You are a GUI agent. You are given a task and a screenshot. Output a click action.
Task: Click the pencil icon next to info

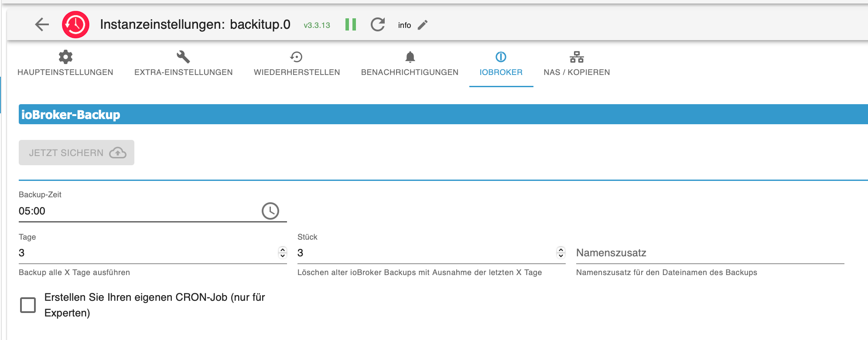(423, 25)
